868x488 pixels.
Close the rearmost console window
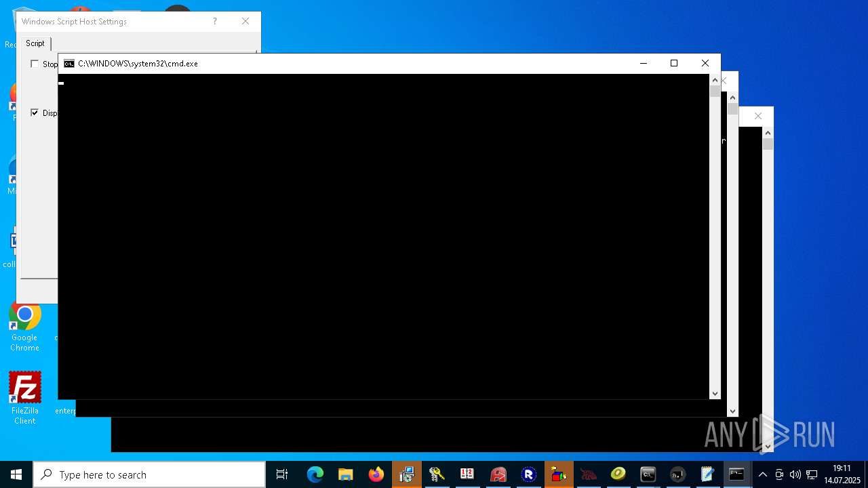point(758,116)
